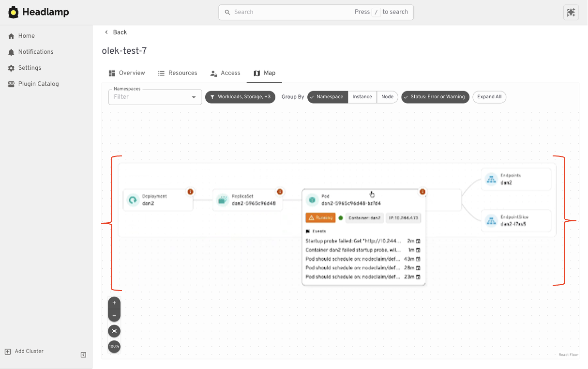Open the Namespaces filter dropdown

[x=154, y=97]
